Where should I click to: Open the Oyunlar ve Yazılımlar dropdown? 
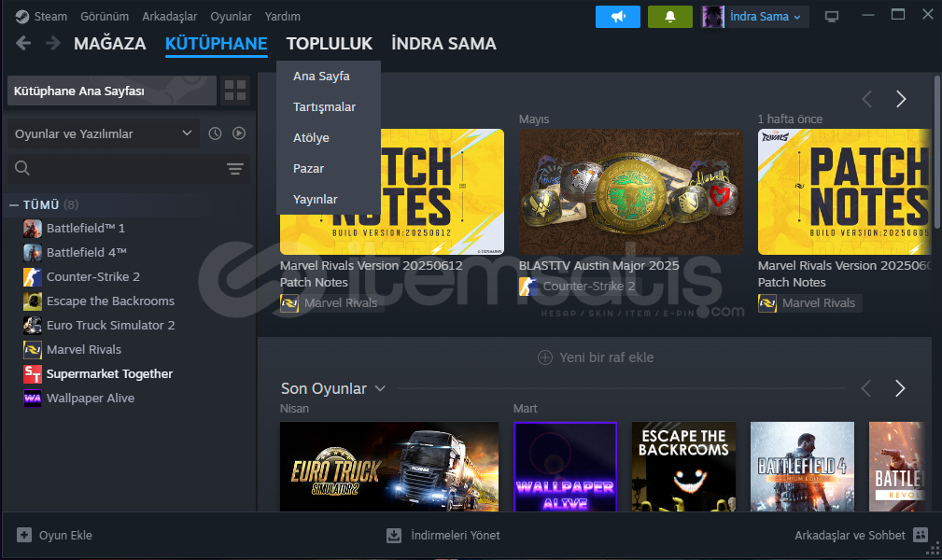tap(103, 133)
